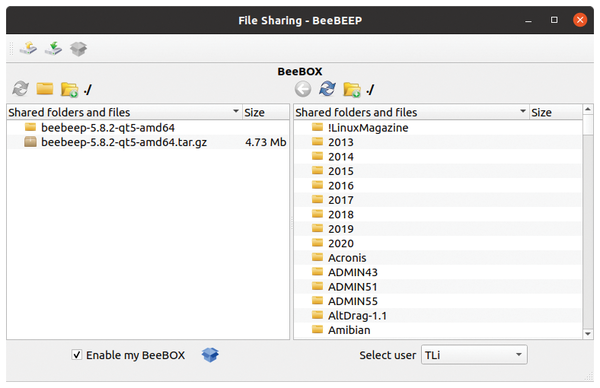Select the 2018 folder

coord(438,214)
